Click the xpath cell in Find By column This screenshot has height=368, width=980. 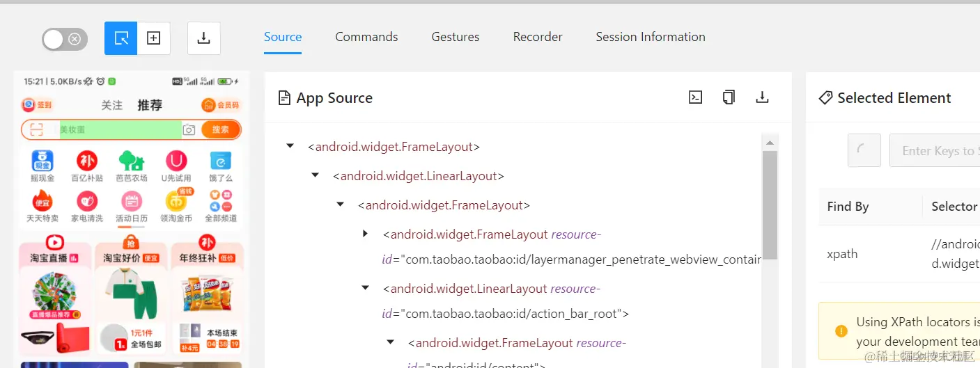[x=842, y=254]
